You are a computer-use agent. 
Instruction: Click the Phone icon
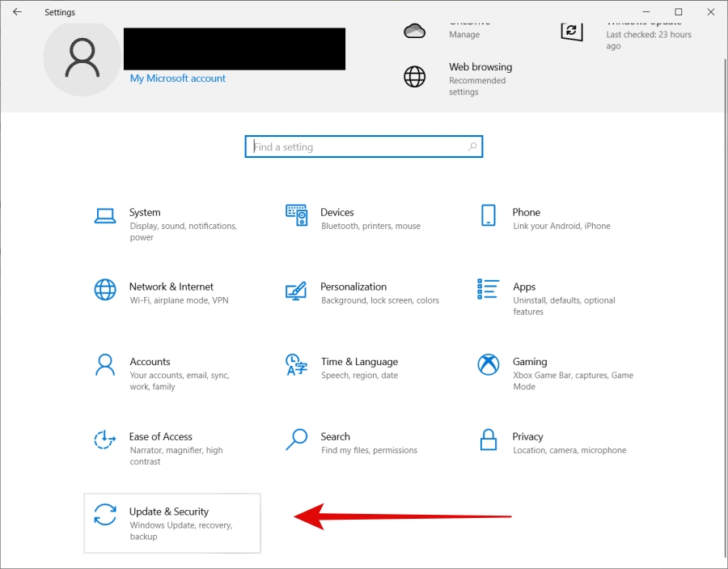489,215
